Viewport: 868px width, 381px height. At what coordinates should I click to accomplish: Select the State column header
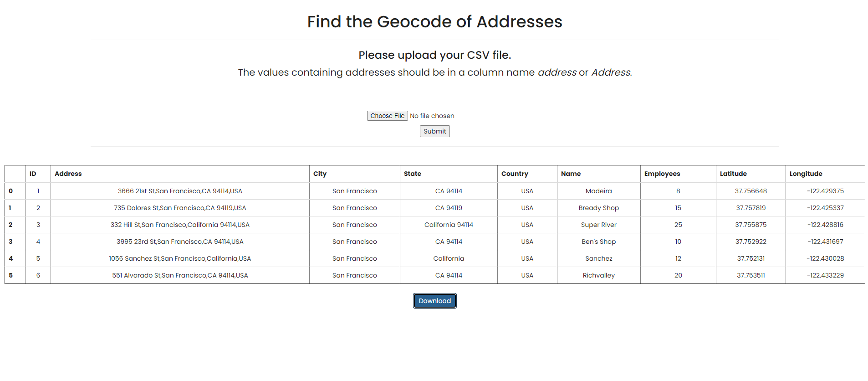[x=412, y=174]
